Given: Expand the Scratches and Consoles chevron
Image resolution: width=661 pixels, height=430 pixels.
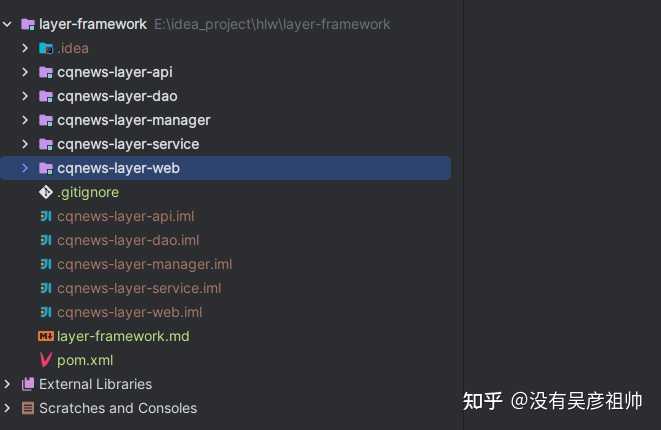Looking at the screenshot, I should pos(7,408).
